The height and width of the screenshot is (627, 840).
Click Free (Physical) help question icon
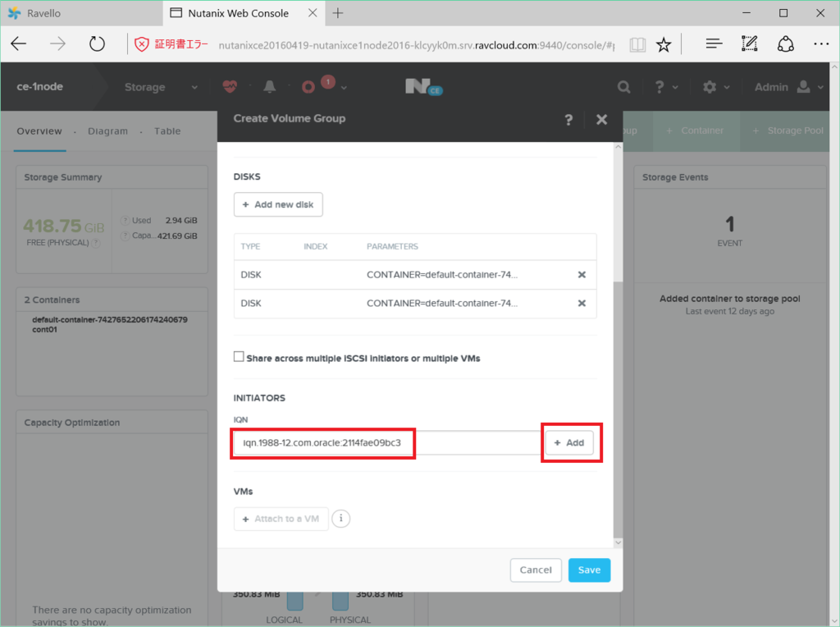pos(96,243)
